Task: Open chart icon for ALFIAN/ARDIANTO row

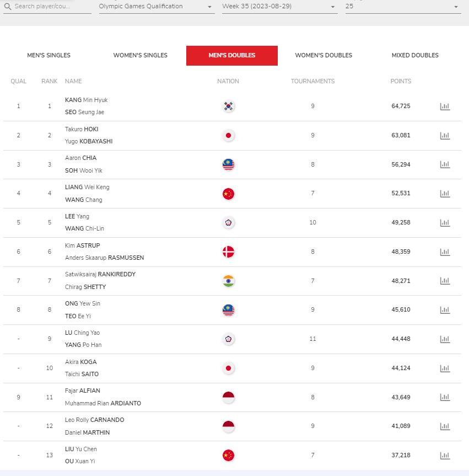Action: (445, 397)
